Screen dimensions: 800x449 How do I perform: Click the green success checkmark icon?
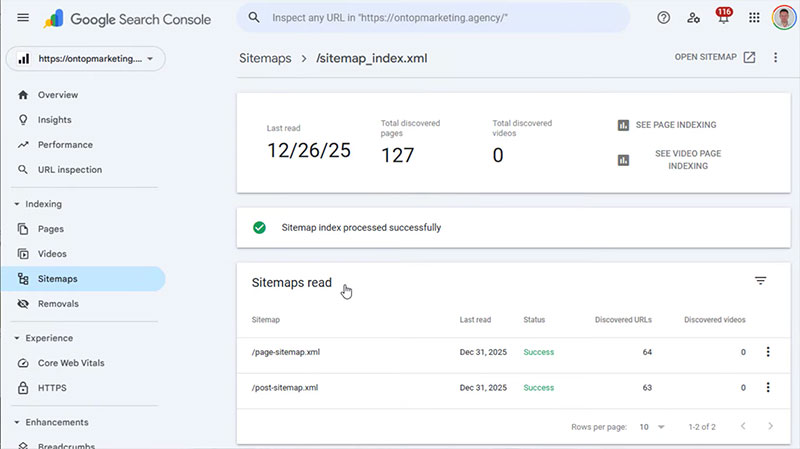(259, 228)
